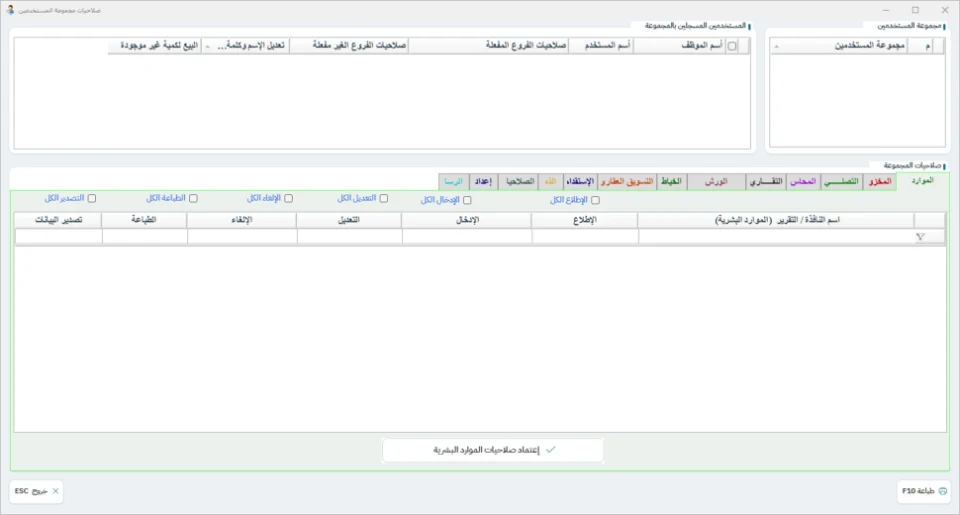Image resolution: width=960 pixels, height=515 pixels.
Task: Click sort arrow on مجموعة المستخدمين column
Action: click(776, 47)
